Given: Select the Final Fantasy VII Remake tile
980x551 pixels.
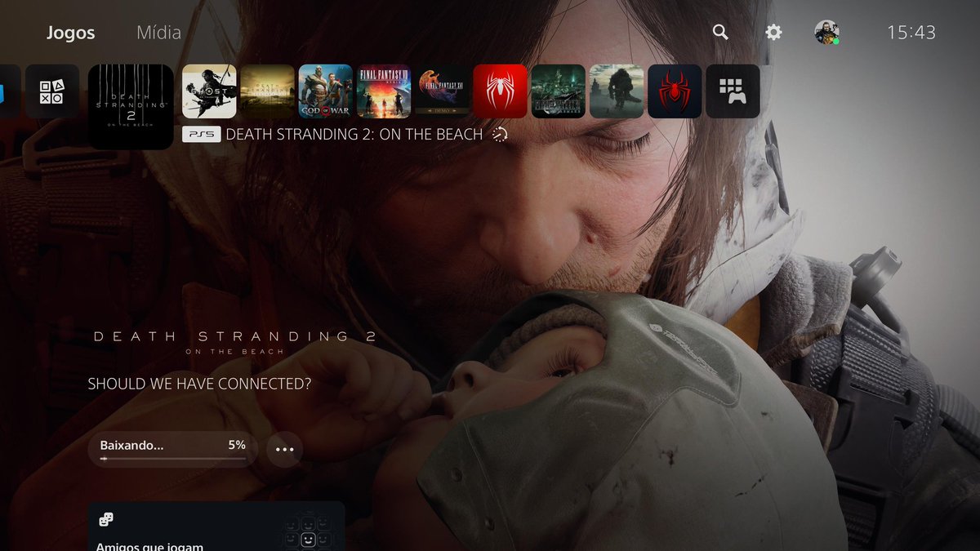Looking at the screenshot, I should 559,91.
